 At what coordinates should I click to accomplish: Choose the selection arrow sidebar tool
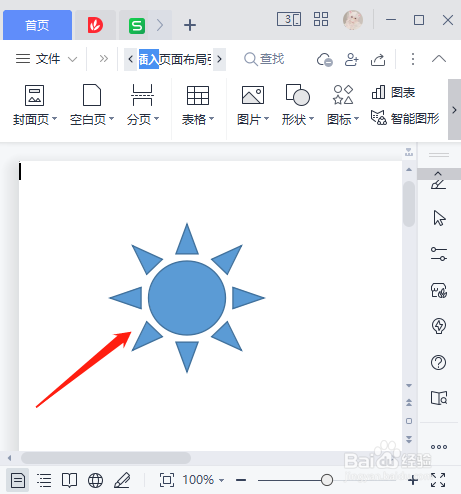tap(439, 218)
